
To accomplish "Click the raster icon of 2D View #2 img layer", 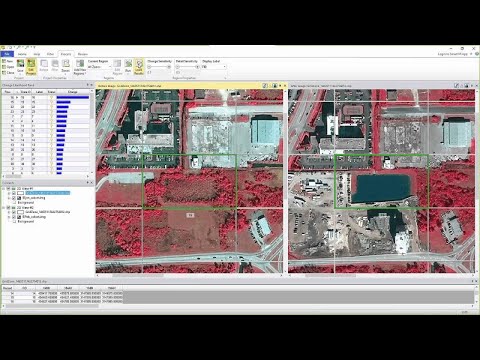I will 19,217.
